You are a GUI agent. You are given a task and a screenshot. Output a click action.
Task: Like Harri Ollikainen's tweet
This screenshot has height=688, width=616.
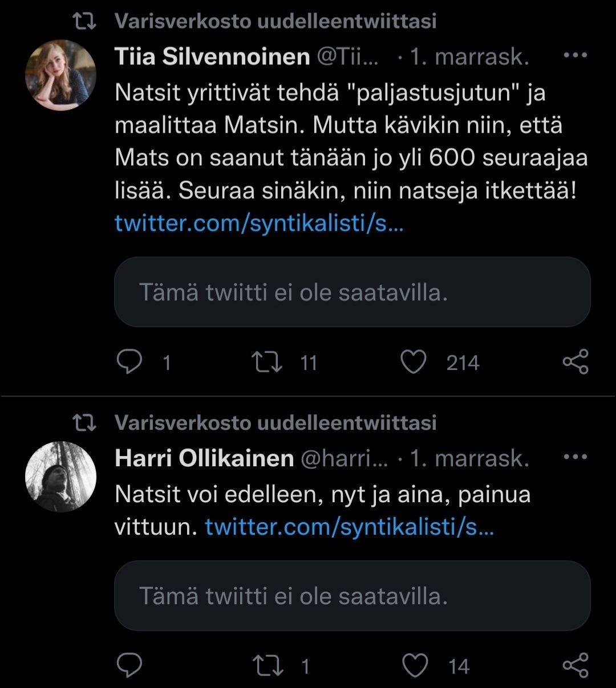(415, 665)
